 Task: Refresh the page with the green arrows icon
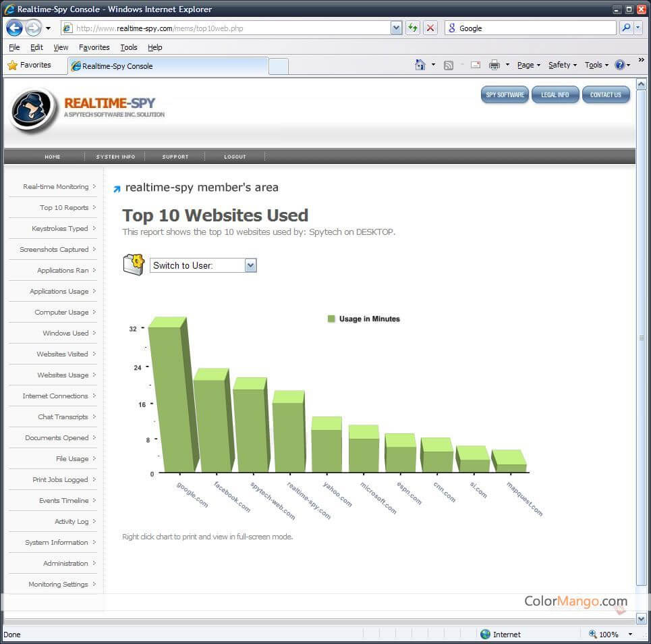413,28
